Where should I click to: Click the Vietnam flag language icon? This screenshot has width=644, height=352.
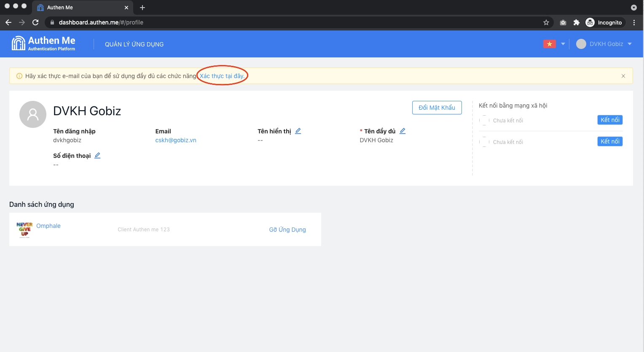tap(549, 44)
